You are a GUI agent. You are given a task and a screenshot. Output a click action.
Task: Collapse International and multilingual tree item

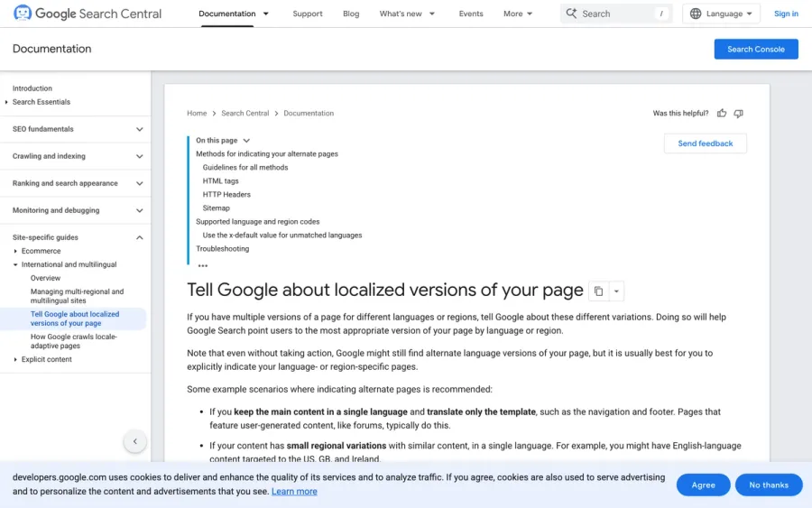tap(15, 264)
